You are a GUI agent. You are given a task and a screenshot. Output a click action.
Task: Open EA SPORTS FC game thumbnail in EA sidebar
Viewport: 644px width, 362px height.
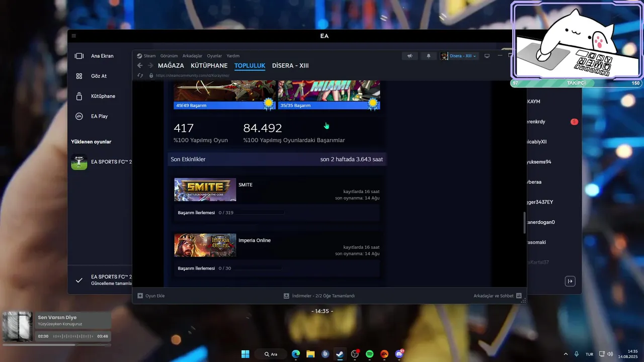point(79,162)
